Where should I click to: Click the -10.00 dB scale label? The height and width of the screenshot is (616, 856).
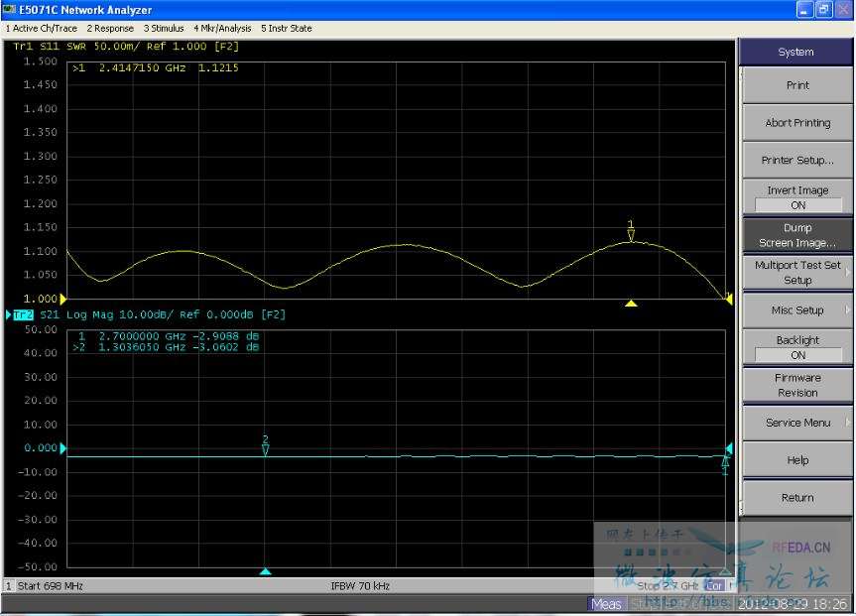pos(38,472)
